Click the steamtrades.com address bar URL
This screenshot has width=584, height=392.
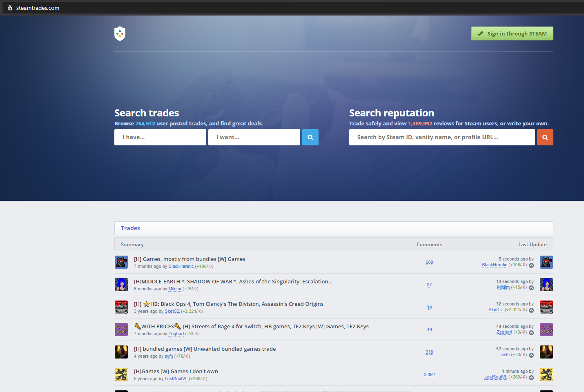[x=38, y=8]
